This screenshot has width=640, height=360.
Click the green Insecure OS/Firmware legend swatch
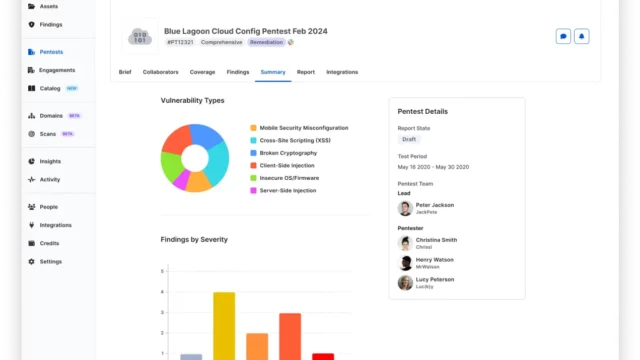253,178
